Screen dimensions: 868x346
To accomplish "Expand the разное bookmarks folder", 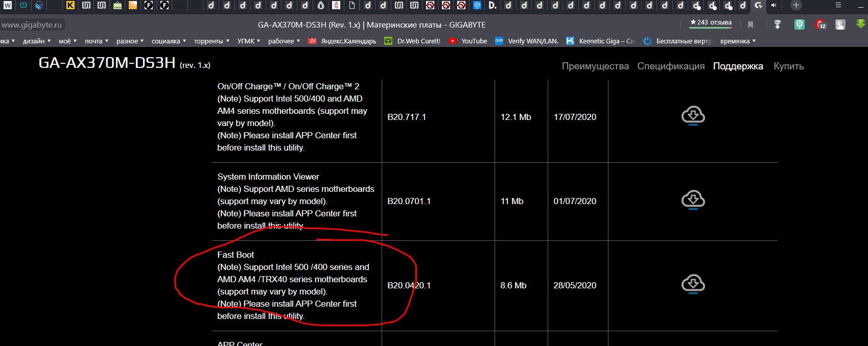I will tap(130, 41).
